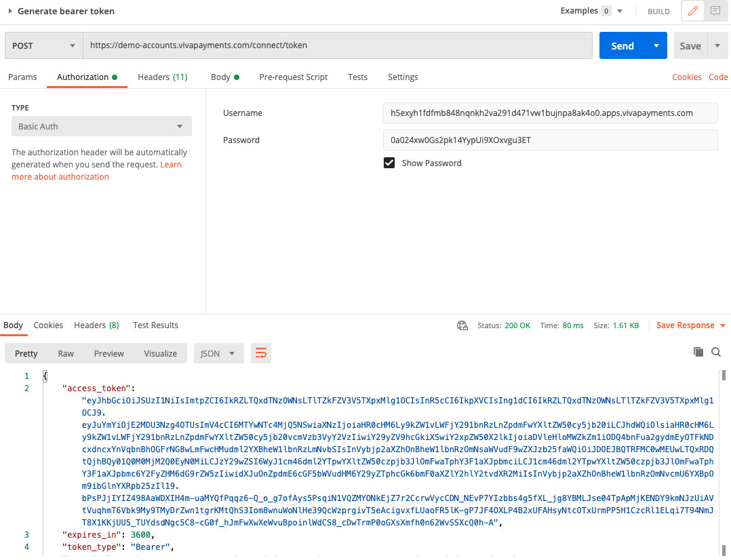
Task: Click the network information globe icon
Action: [x=462, y=325]
